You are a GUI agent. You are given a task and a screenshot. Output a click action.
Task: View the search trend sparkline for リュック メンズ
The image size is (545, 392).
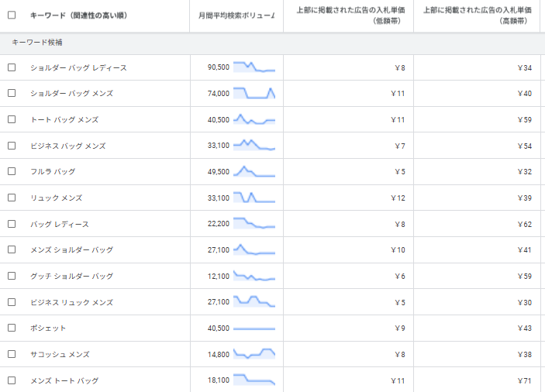click(254, 198)
